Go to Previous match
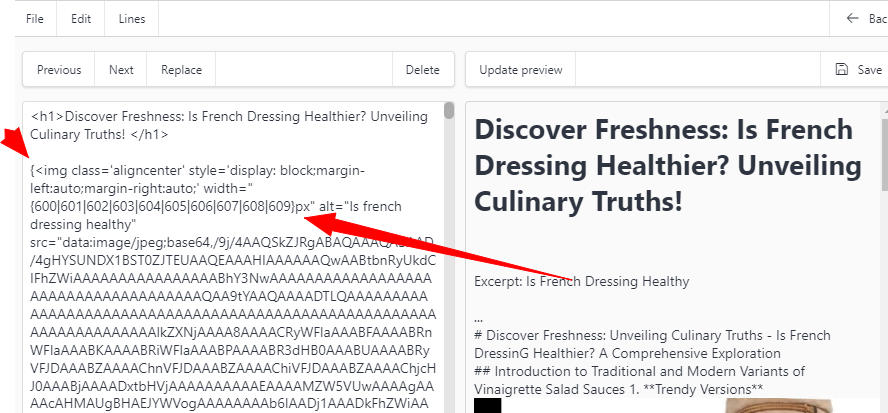This screenshot has width=888, height=413. point(59,70)
